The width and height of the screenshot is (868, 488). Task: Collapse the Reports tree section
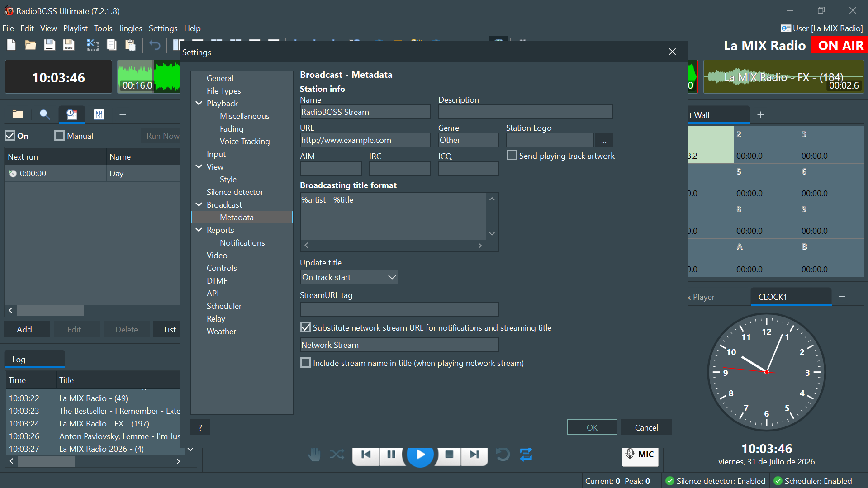(199, 230)
